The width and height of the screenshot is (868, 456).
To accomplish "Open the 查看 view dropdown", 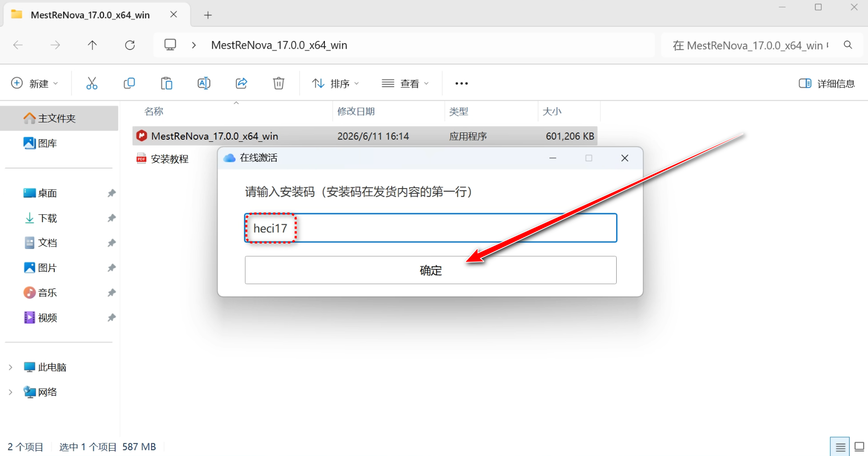I will (x=405, y=83).
